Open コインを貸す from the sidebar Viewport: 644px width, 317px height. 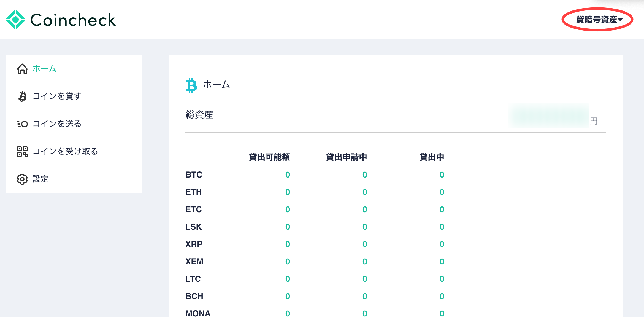pyautogui.click(x=57, y=96)
